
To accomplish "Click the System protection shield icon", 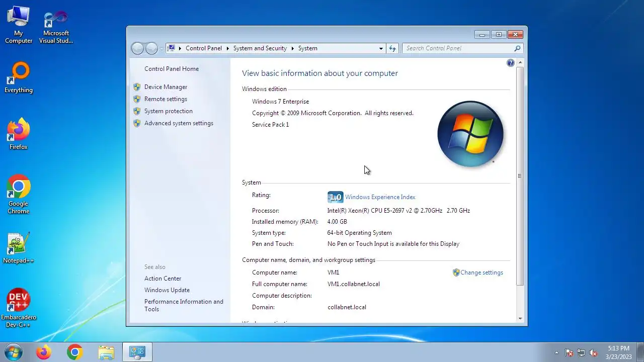I will [x=137, y=111].
